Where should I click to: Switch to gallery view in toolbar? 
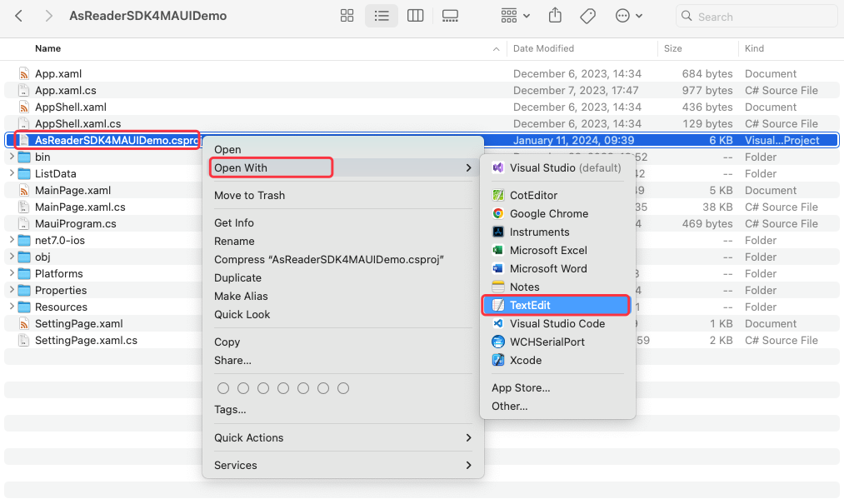coord(450,16)
